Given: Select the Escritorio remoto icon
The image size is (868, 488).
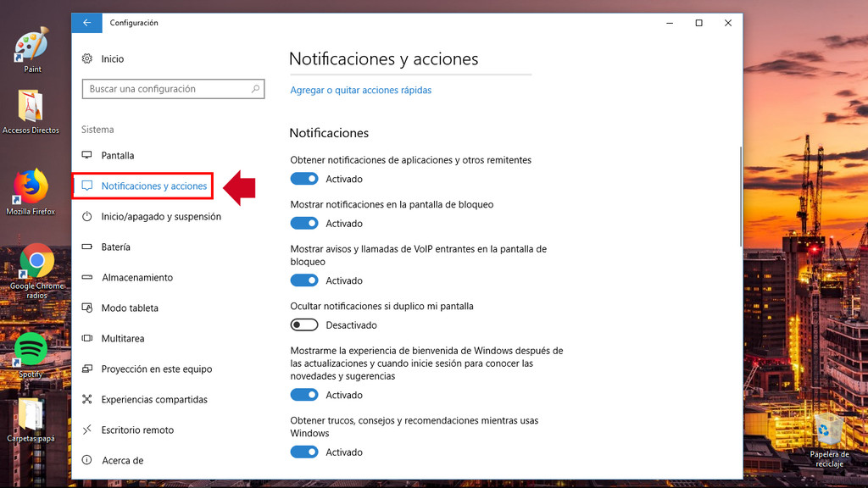Looking at the screenshot, I should click(x=88, y=430).
